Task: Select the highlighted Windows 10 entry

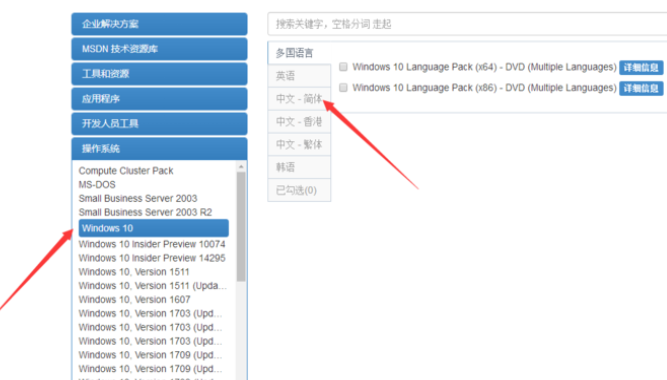Action: (154, 228)
